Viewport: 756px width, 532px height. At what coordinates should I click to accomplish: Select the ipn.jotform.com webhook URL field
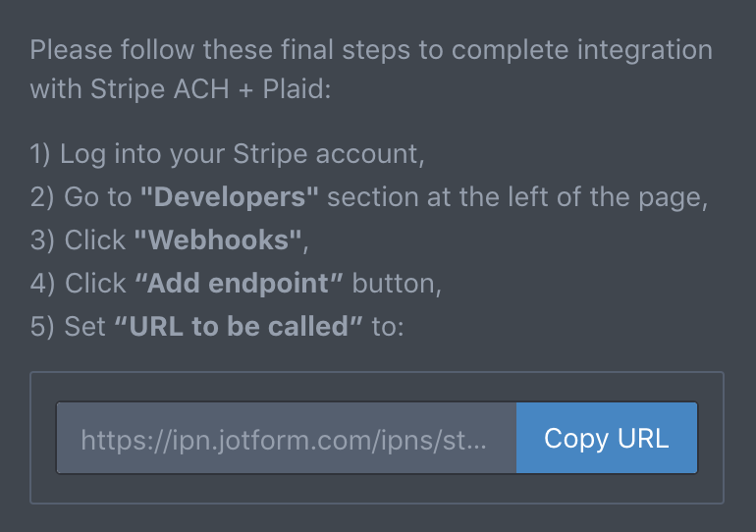(287, 438)
